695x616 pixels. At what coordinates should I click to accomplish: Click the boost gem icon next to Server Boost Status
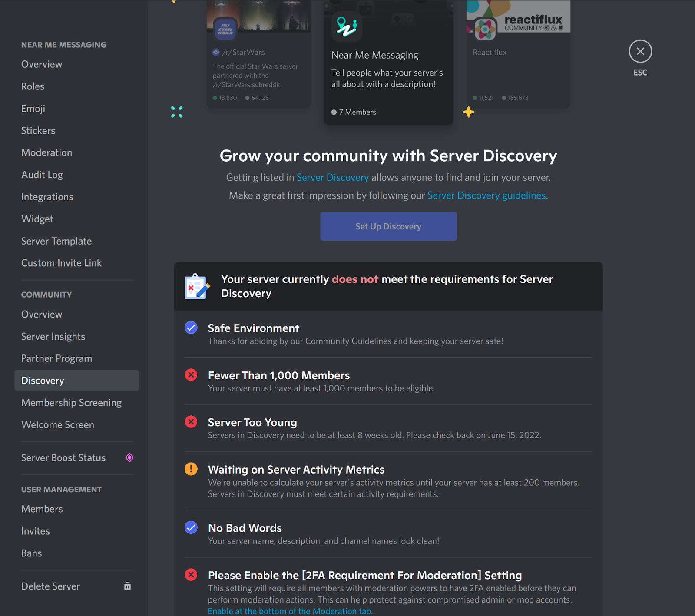129,457
